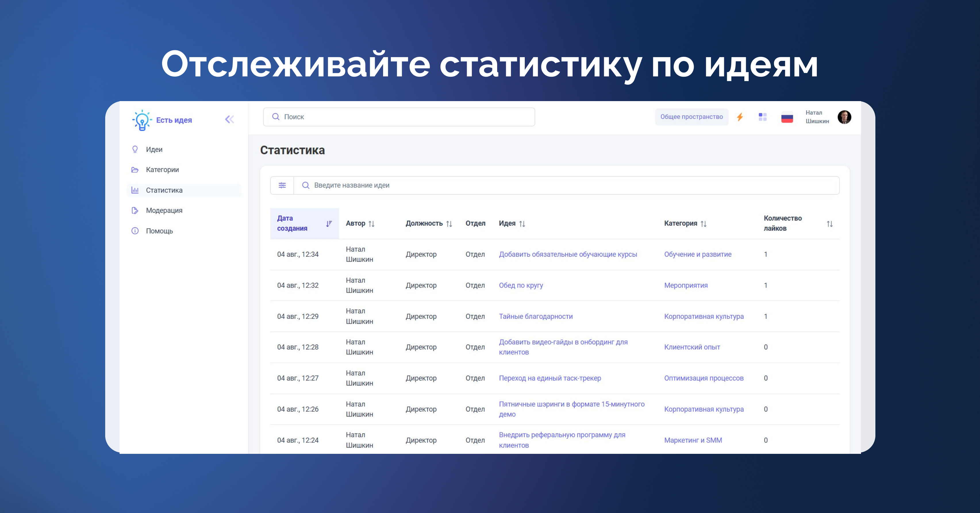Collapse the sidebar with double chevron
The width and height of the screenshot is (980, 513).
(229, 120)
